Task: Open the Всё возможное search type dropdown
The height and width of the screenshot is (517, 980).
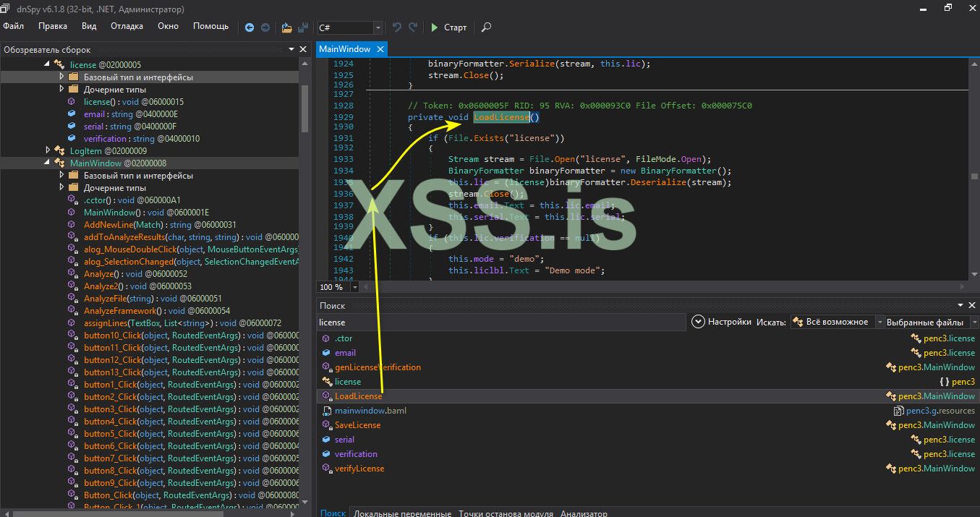Action: (x=879, y=322)
